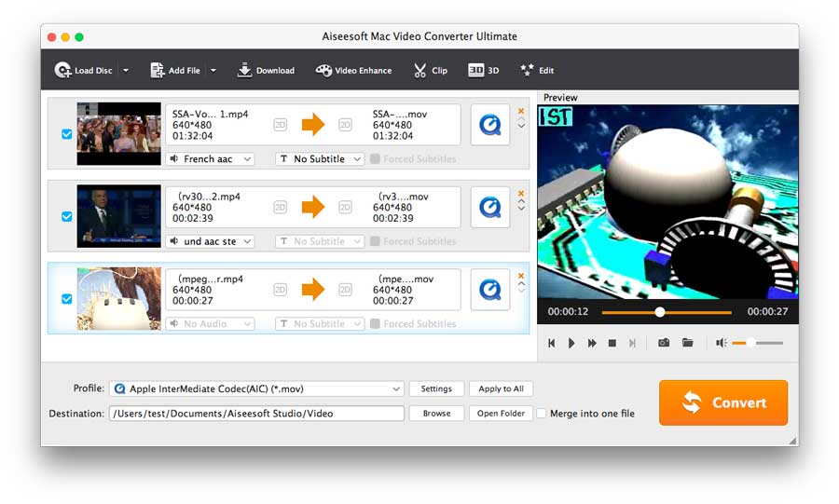
Task: Open No Subtitle dropdown for (rv30...2.mp4
Action: click(320, 241)
